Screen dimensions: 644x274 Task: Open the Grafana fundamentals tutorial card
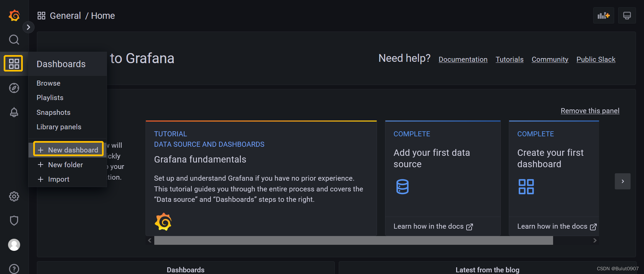(261, 178)
